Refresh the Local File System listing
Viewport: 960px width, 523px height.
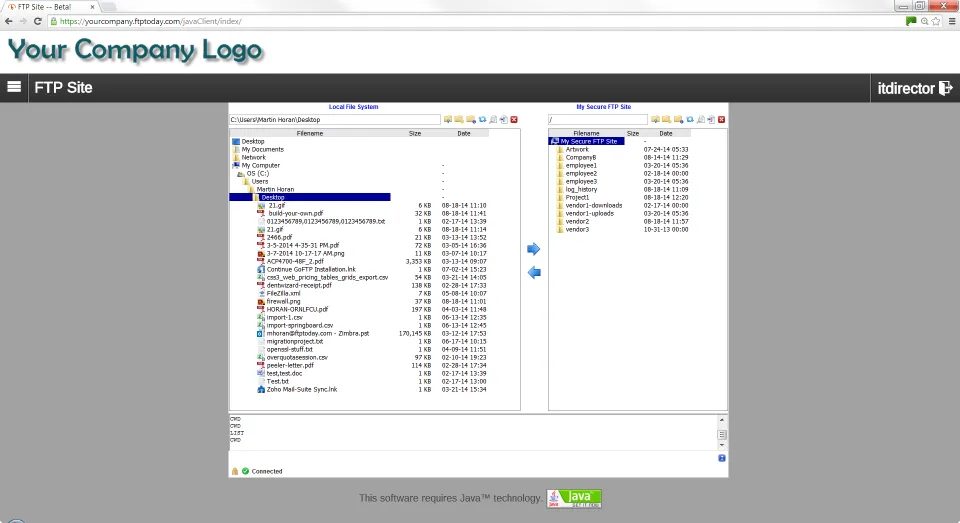click(x=482, y=120)
